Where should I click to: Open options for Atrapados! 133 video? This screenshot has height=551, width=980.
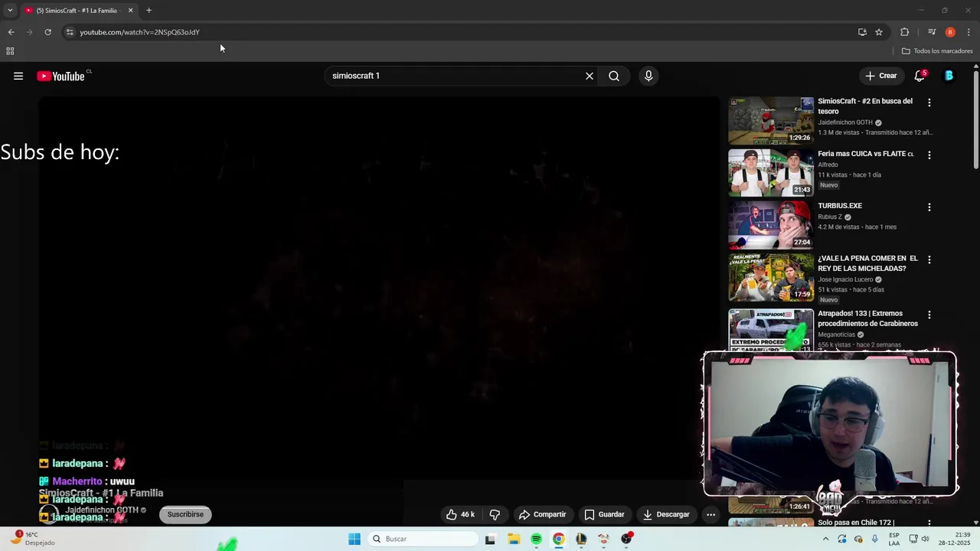point(929,315)
